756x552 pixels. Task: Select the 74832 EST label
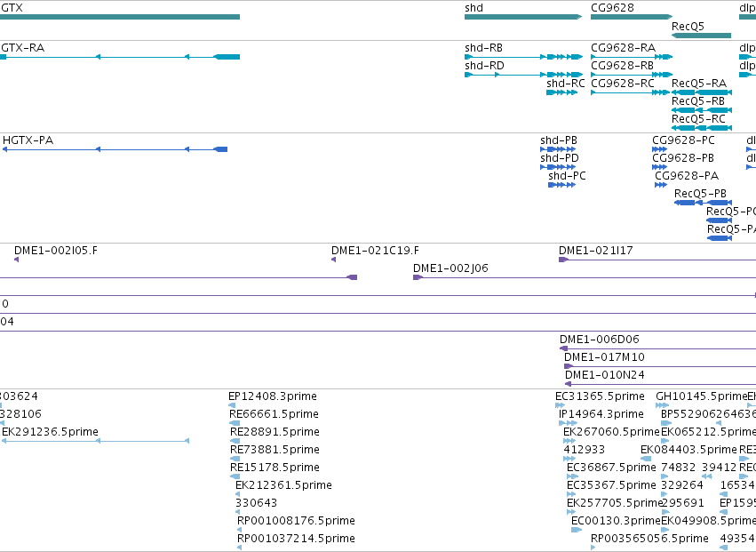tap(679, 468)
